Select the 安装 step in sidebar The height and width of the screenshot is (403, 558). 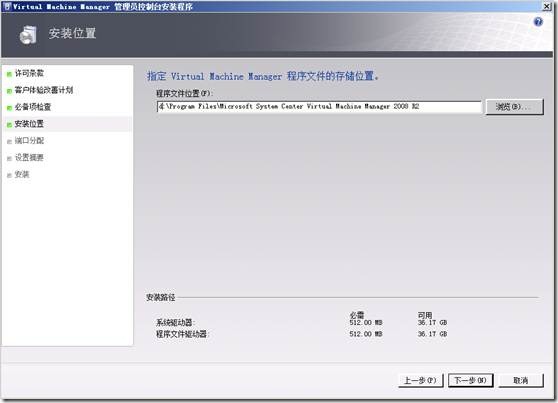[22, 174]
